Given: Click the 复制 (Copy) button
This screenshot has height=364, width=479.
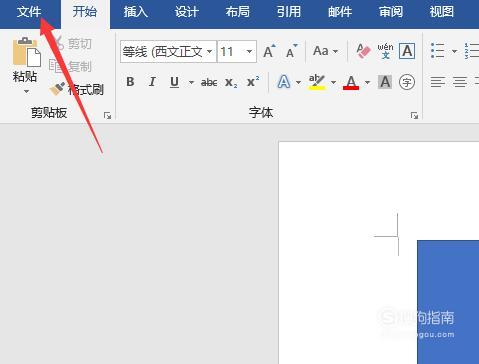Looking at the screenshot, I should 70,66.
